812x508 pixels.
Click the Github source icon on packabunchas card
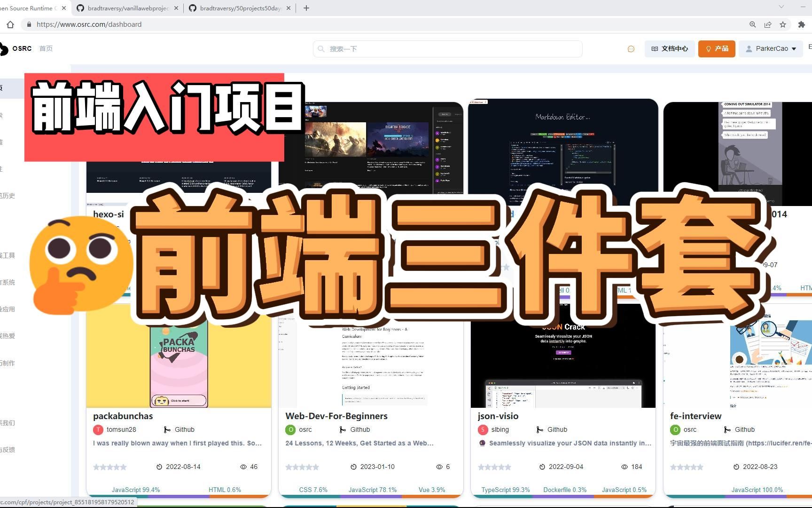pyautogui.click(x=167, y=429)
